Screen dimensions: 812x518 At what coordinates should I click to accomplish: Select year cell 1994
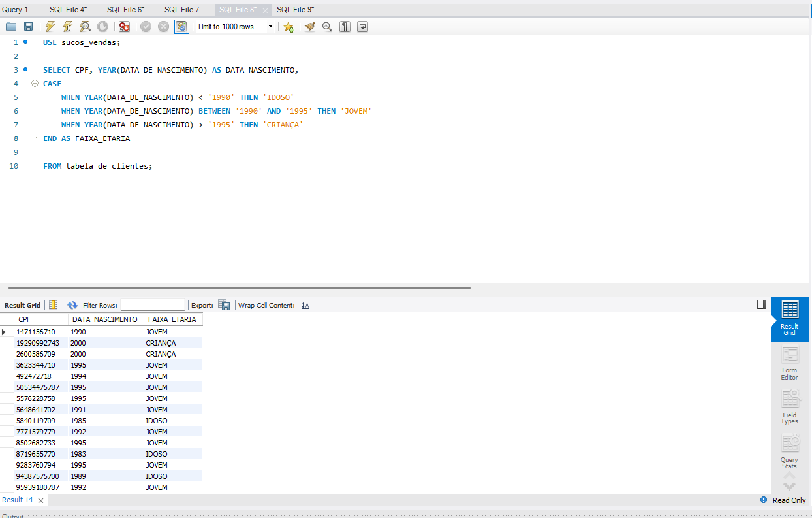(x=106, y=376)
